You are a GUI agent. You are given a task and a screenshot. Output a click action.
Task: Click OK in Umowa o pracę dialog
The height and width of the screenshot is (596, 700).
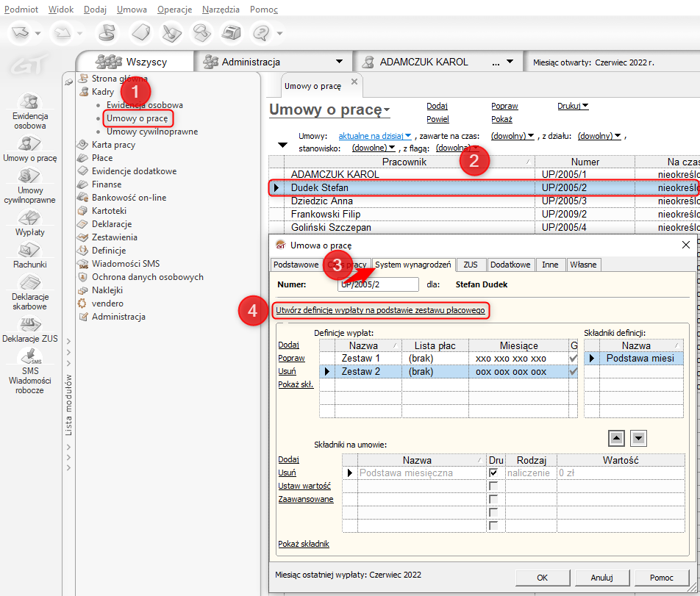543,578
